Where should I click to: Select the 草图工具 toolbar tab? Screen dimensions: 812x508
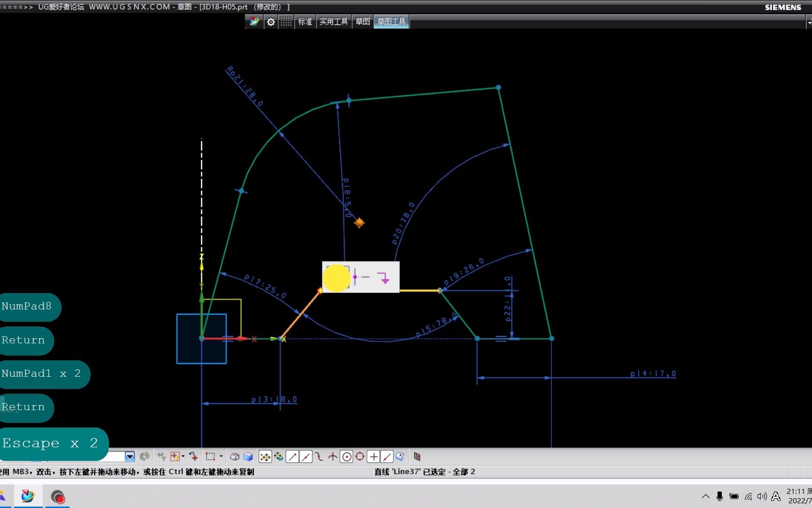pos(391,22)
